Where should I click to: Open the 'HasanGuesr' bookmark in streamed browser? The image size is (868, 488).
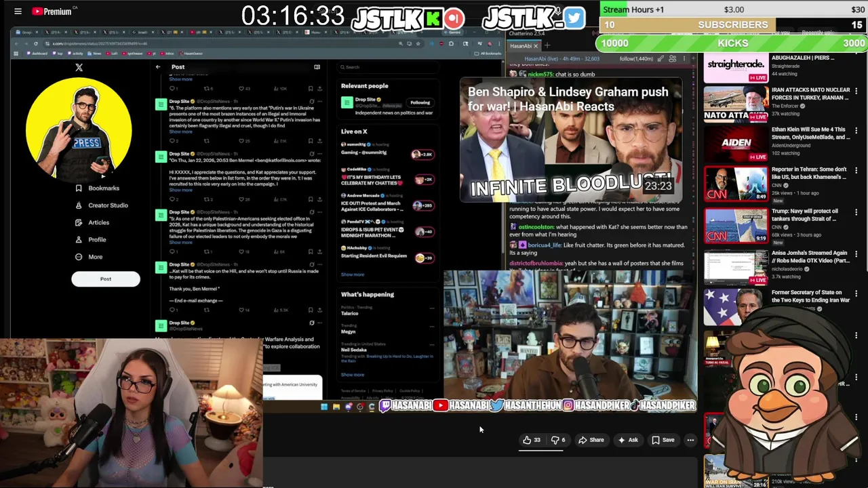(192, 54)
